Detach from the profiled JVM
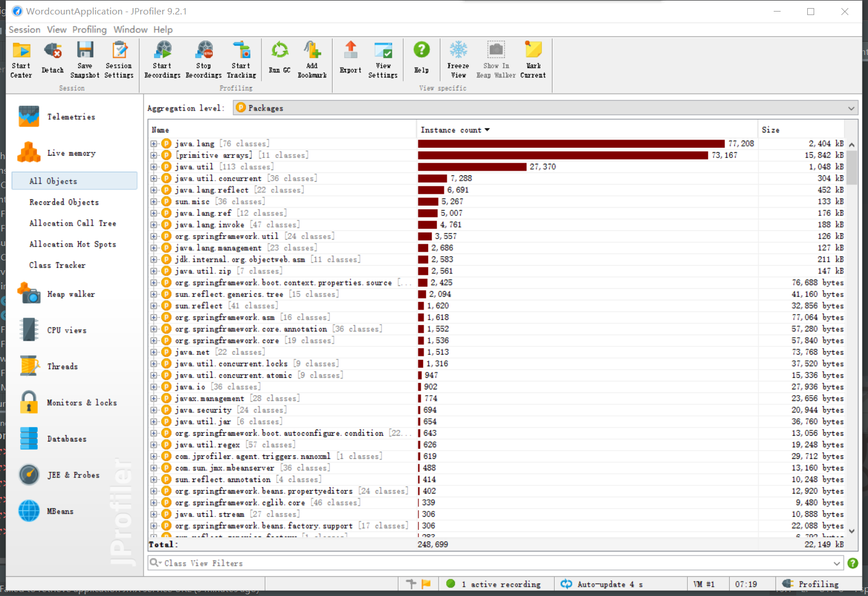The height and width of the screenshot is (596, 868). pyautogui.click(x=53, y=60)
